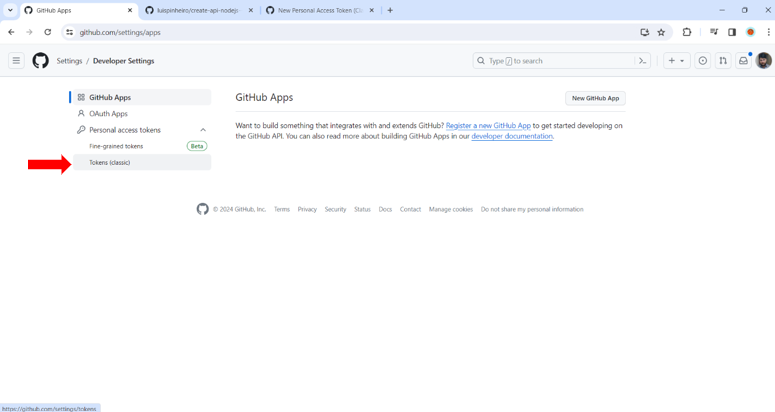The height and width of the screenshot is (412, 775).
Task: Open the tab search dropdown arrow
Action: (10, 10)
